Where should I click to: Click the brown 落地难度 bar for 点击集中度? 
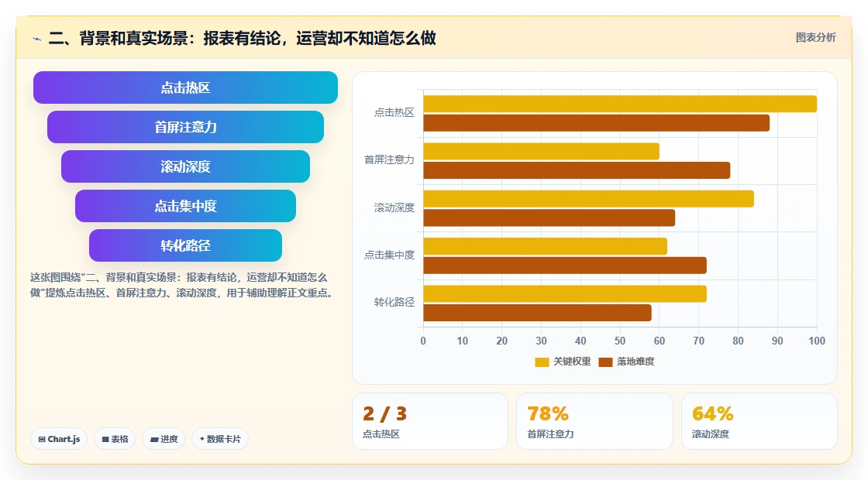click(565, 266)
